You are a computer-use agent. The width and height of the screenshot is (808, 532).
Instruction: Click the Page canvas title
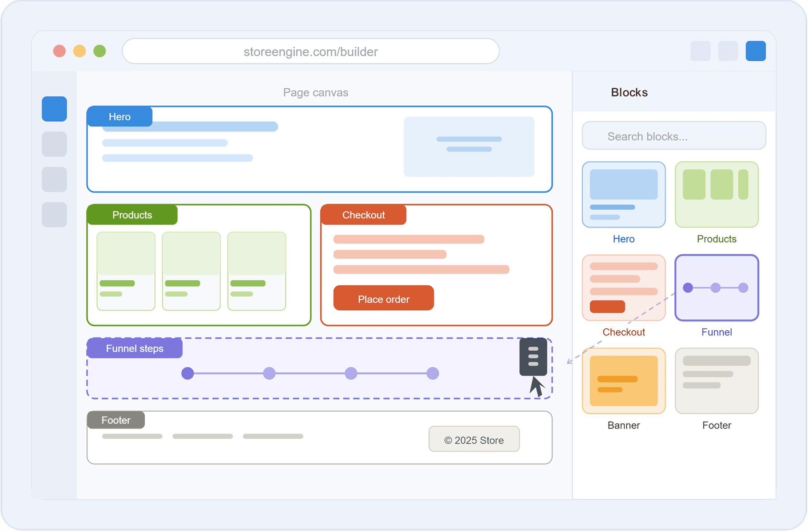pos(316,93)
